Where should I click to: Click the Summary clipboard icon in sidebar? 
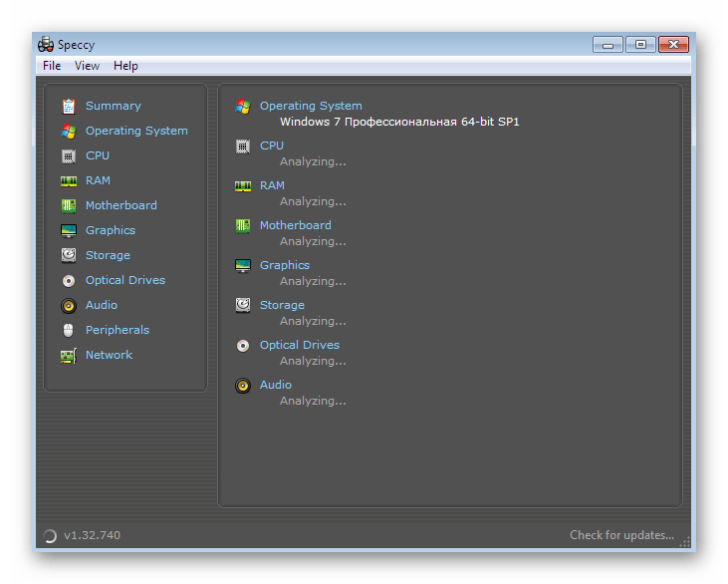click(69, 107)
